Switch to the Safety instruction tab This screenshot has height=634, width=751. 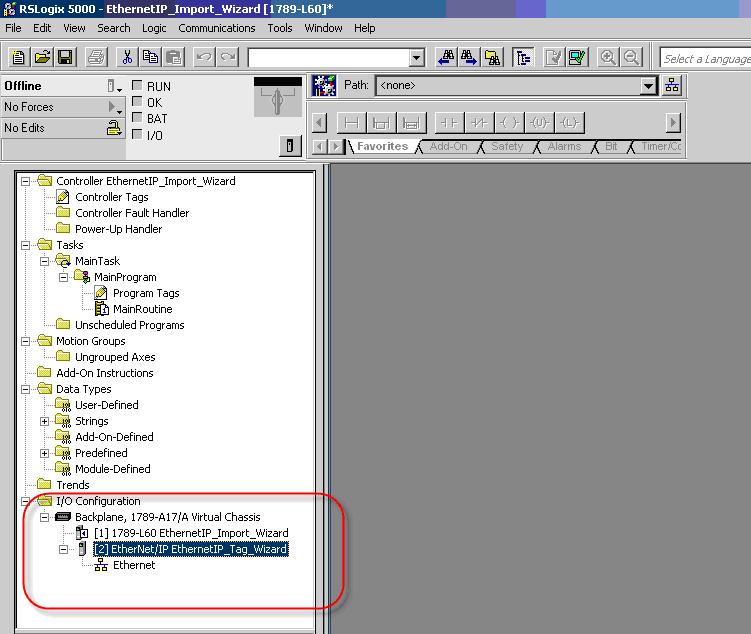point(507,147)
